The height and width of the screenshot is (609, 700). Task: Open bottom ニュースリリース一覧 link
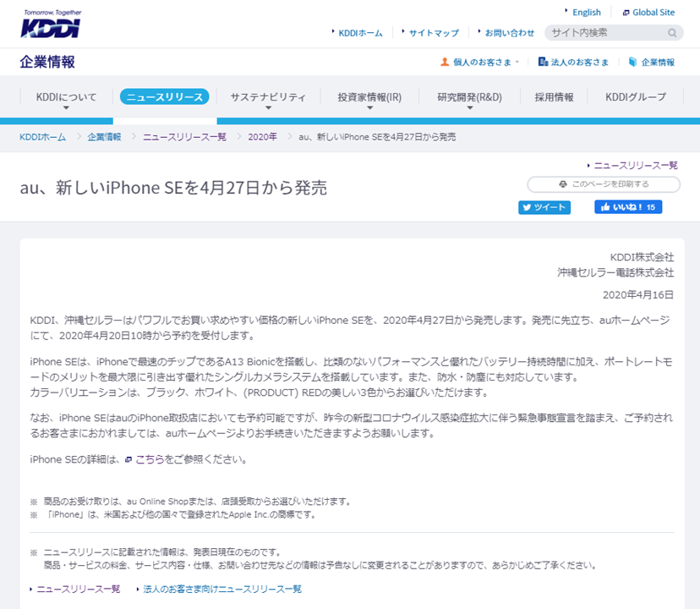click(x=78, y=590)
